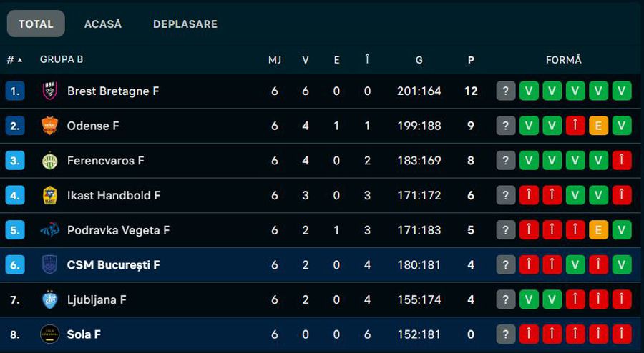
Task: Click the number 1 rank badge
Action: [x=15, y=91]
